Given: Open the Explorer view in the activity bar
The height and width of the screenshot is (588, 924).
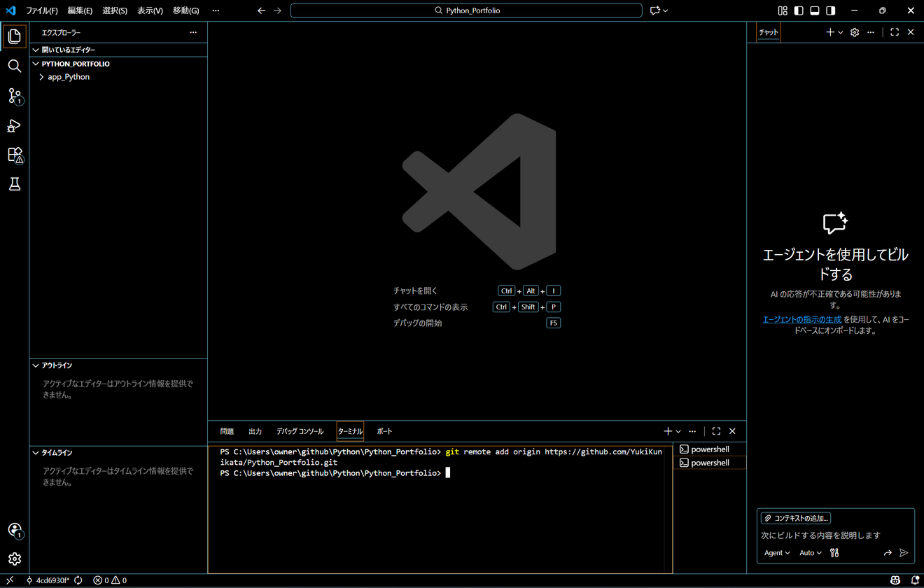Looking at the screenshot, I should (x=15, y=36).
